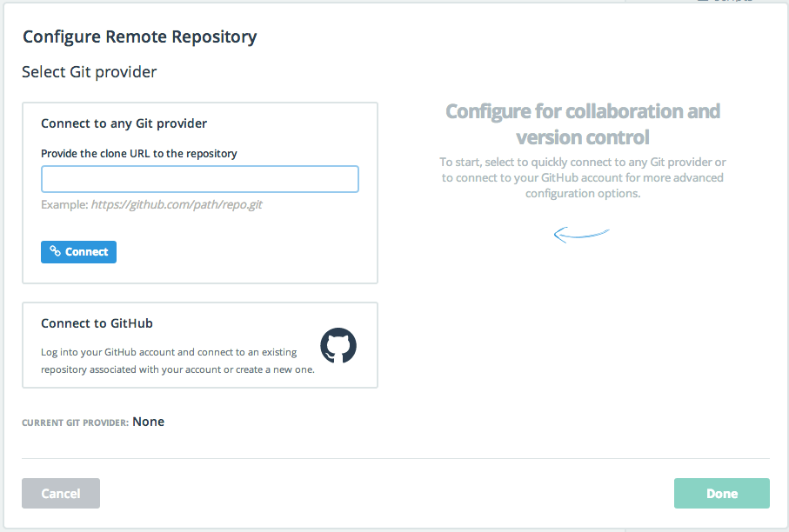Click the curved left-pointing arrow graphic
This screenshot has height=532, width=789.
tap(582, 234)
